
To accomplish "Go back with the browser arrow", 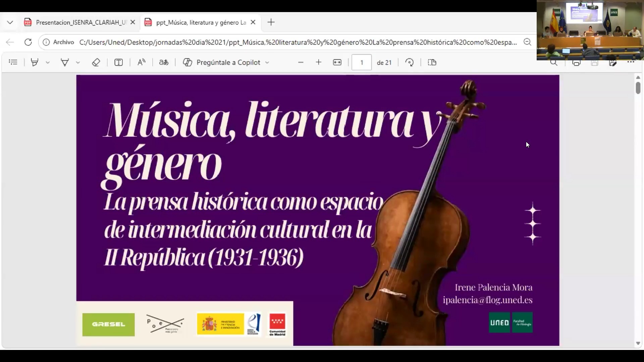I will point(10,42).
